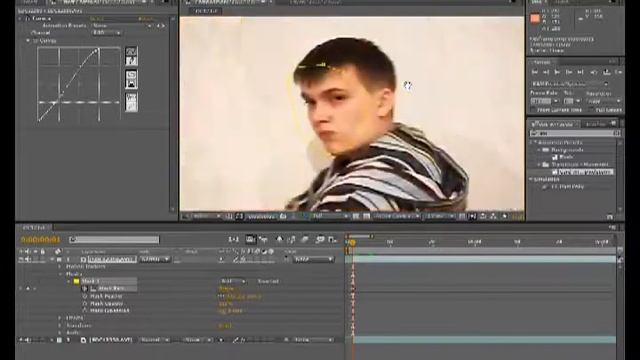Open track matte dropdown for layer 2
The width and height of the screenshot is (640, 360).
pyautogui.click(x=197, y=340)
